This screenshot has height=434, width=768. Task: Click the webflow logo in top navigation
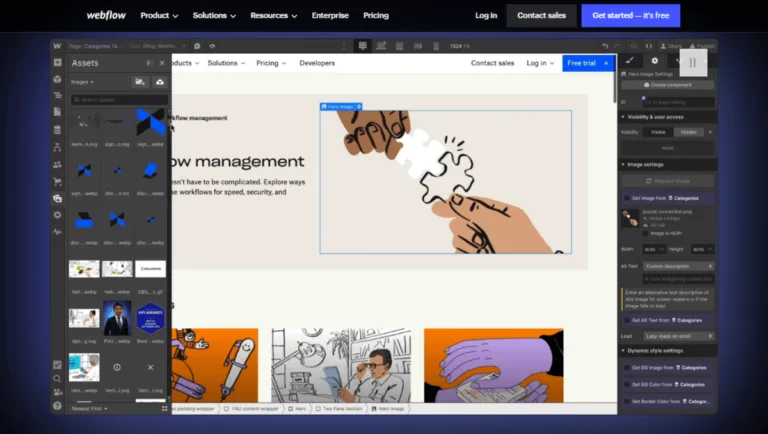click(106, 15)
